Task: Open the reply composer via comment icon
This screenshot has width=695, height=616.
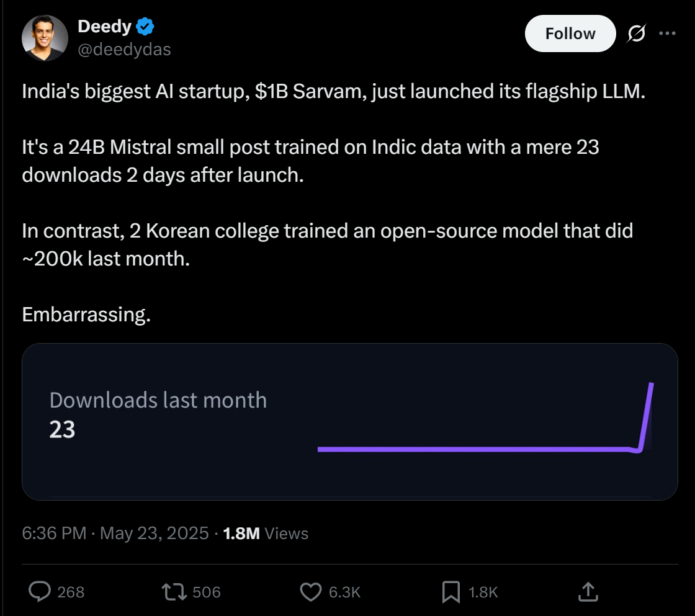Action: pos(39,592)
